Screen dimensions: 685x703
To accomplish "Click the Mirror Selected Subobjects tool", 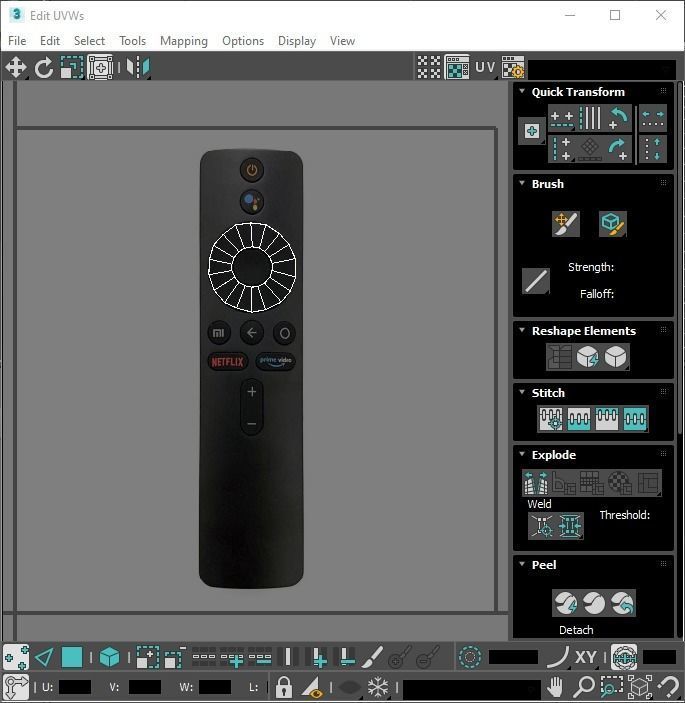I will (x=138, y=68).
